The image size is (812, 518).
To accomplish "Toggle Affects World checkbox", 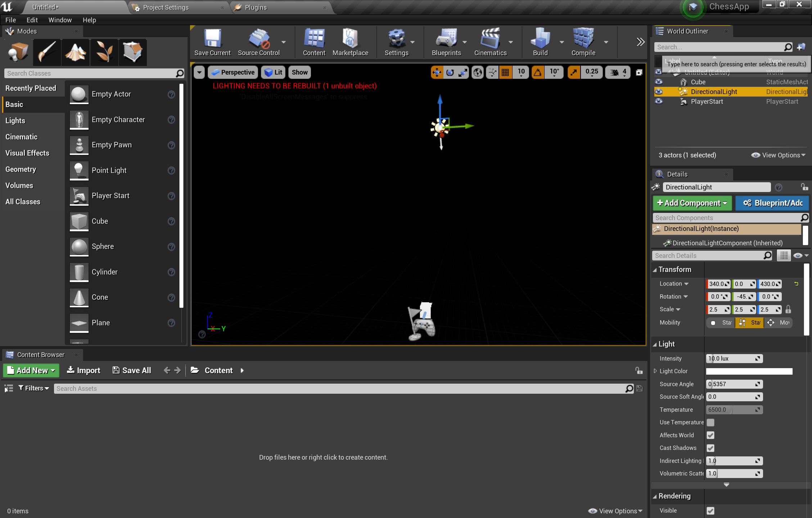I will click(x=710, y=434).
